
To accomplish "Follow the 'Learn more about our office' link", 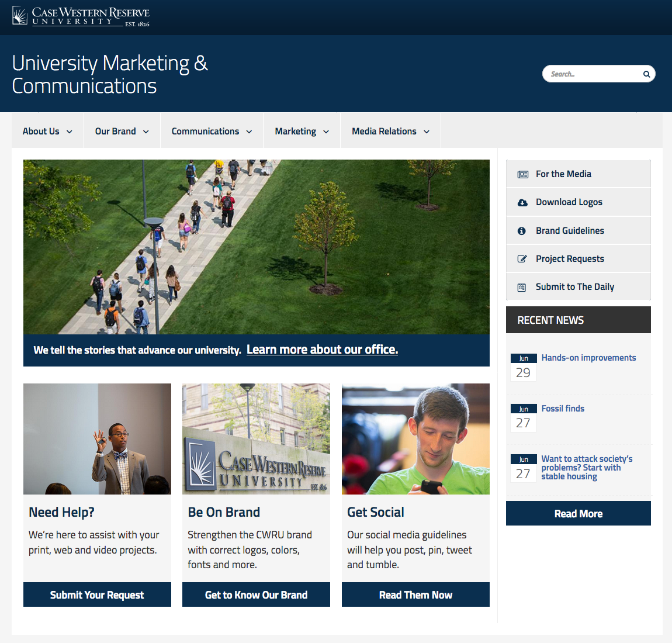I will tap(323, 350).
